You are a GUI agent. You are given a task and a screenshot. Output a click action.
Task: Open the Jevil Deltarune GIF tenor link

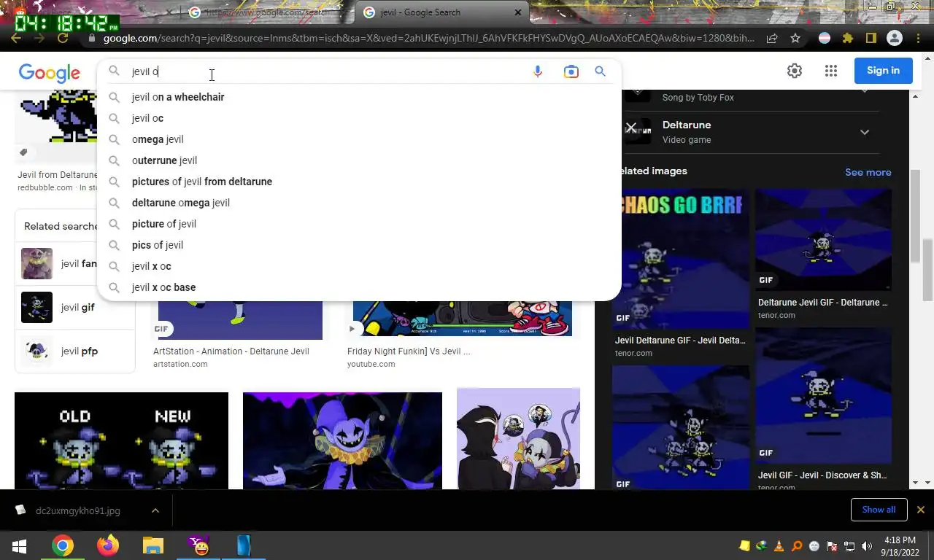point(679,341)
